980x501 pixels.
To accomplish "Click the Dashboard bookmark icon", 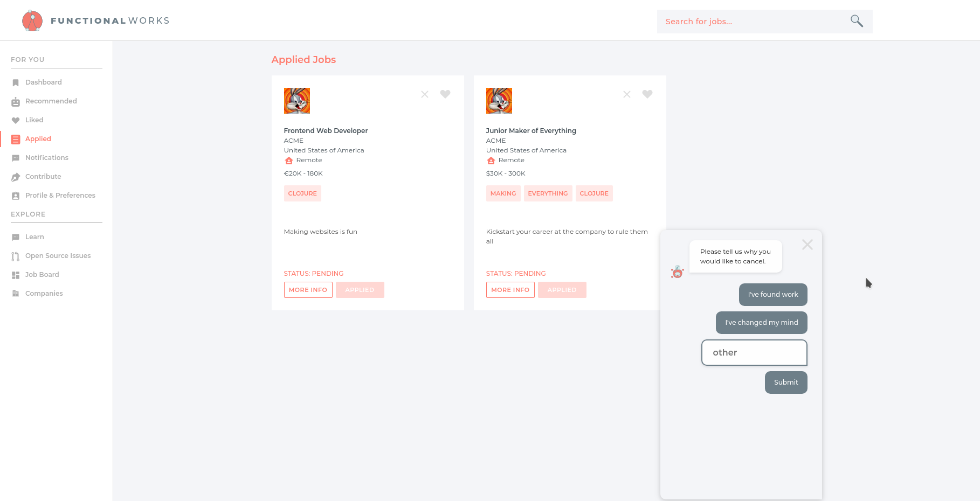I will [16, 82].
